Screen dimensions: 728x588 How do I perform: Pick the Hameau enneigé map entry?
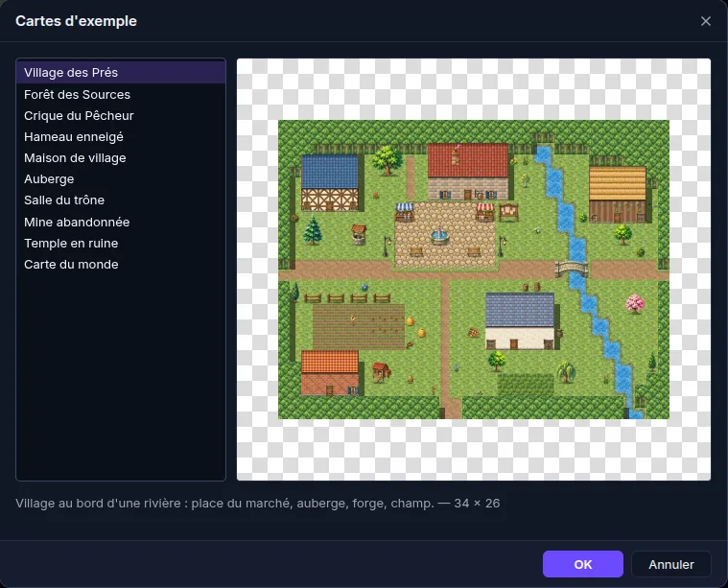[x=121, y=136]
